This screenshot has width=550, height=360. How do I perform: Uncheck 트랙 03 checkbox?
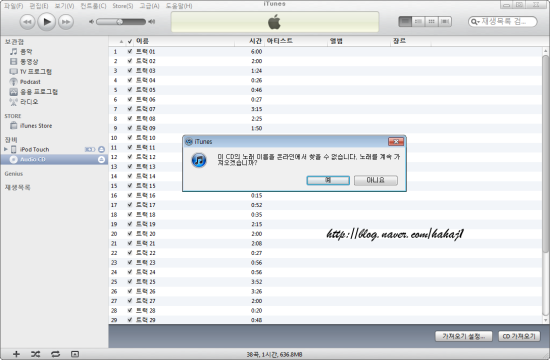pyautogui.click(x=130, y=71)
